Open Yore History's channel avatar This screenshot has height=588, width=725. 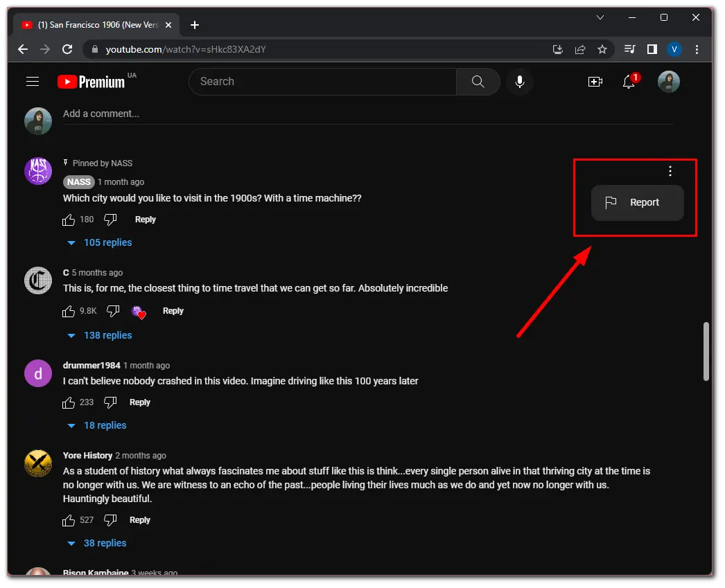click(x=38, y=463)
